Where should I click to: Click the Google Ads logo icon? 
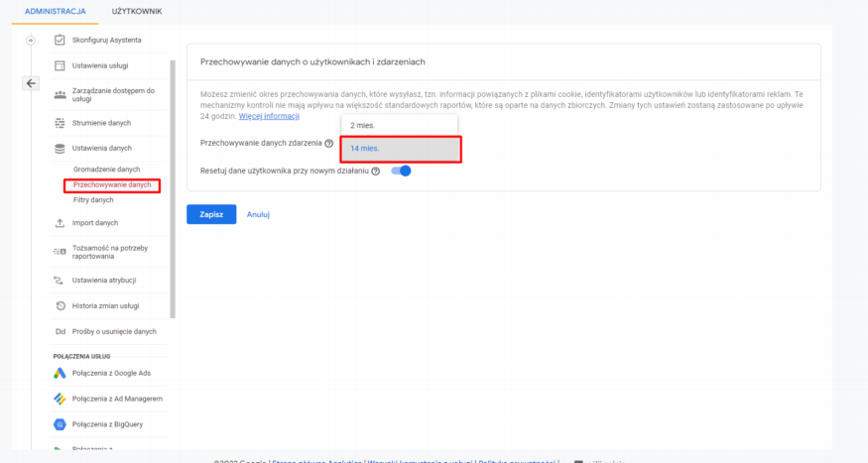60,374
